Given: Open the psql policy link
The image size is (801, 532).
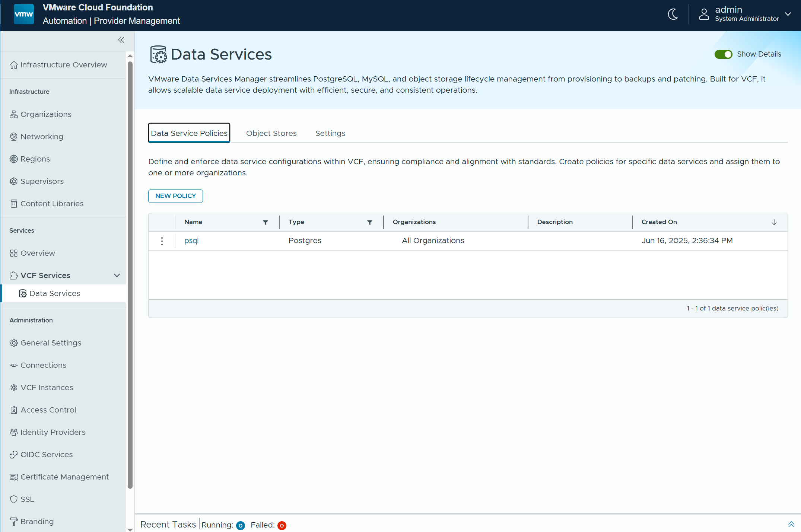Looking at the screenshot, I should tap(191, 240).
